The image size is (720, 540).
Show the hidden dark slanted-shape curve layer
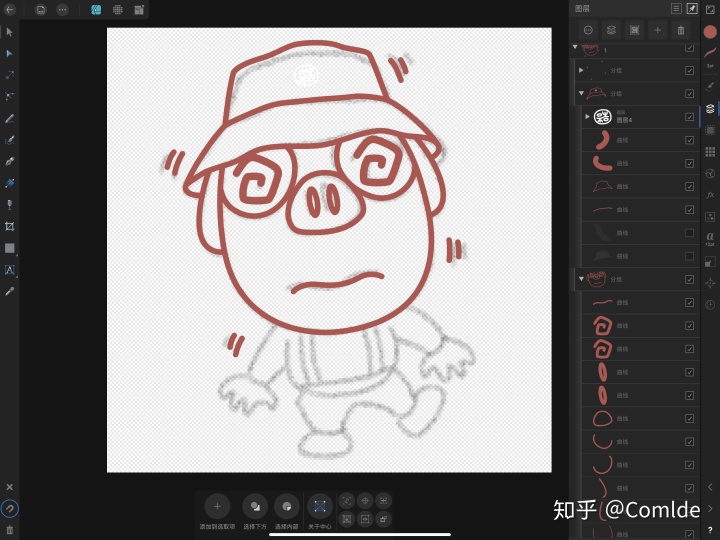click(689, 233)
